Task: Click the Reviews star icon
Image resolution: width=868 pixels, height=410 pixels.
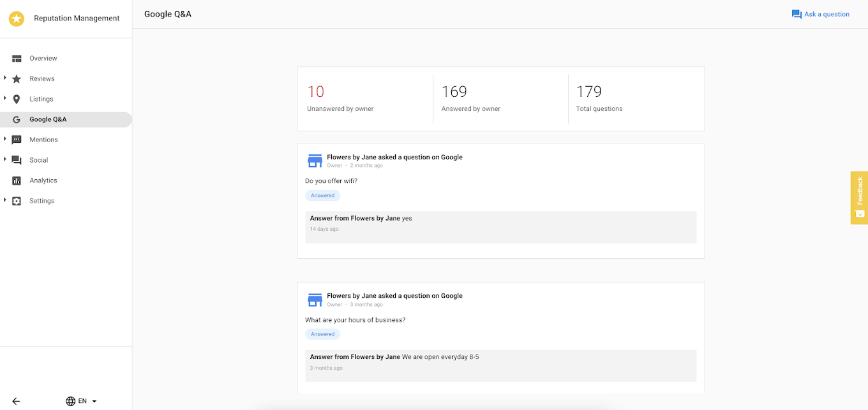Action: pos(17,79)
